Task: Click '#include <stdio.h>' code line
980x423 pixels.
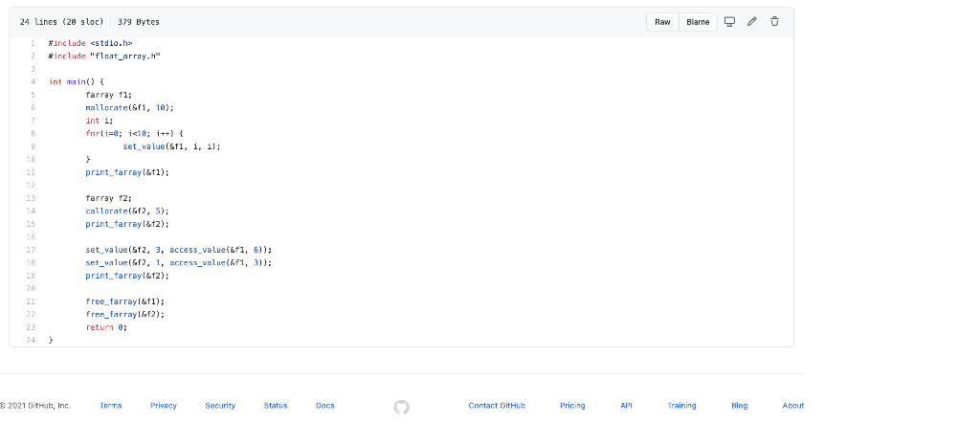Action: tap(91, 43)
